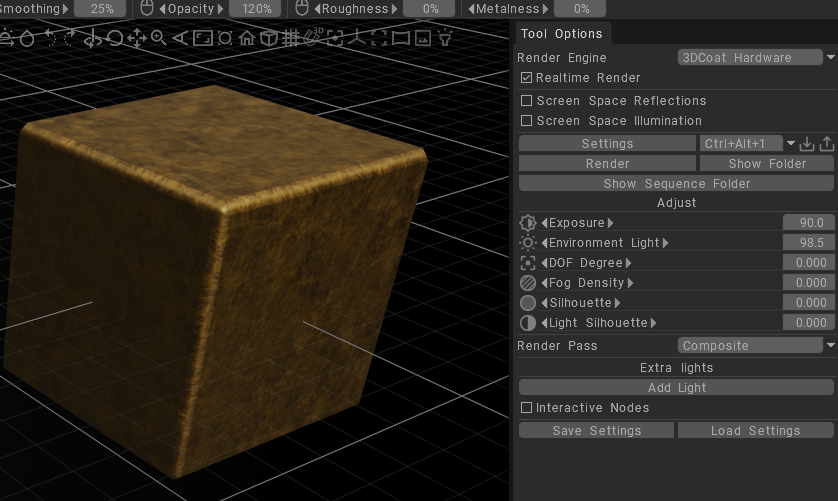Click the lightbulb icon in the viewport toolbar

(445, 39)
